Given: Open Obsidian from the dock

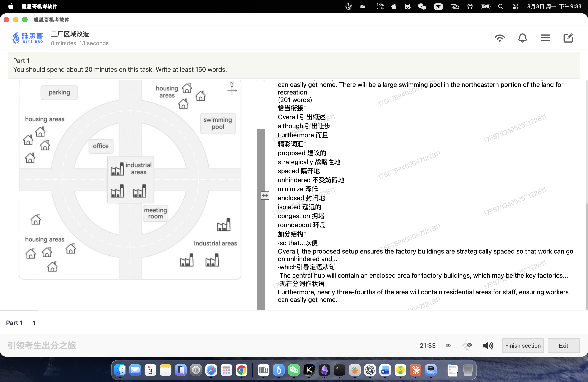Looking at the screenshot, I should 324,370.
